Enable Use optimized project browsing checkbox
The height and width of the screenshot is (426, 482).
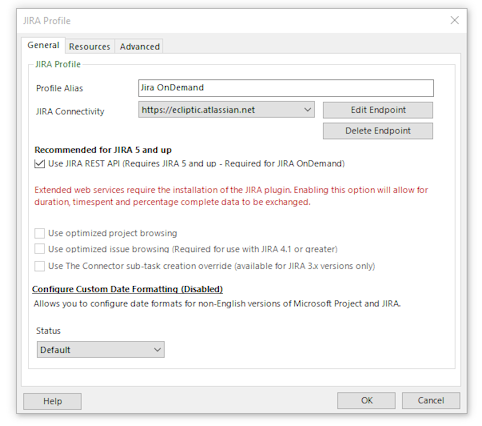pos(40,233)
